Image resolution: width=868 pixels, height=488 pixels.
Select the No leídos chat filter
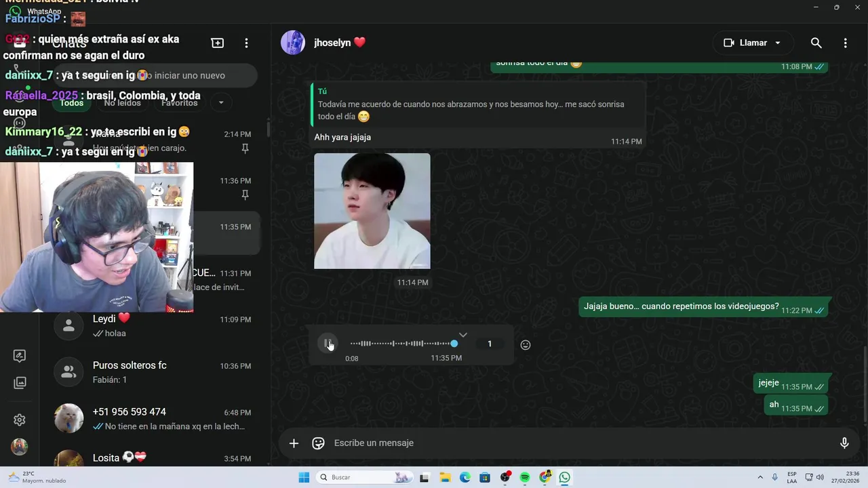tap(123, 103)
